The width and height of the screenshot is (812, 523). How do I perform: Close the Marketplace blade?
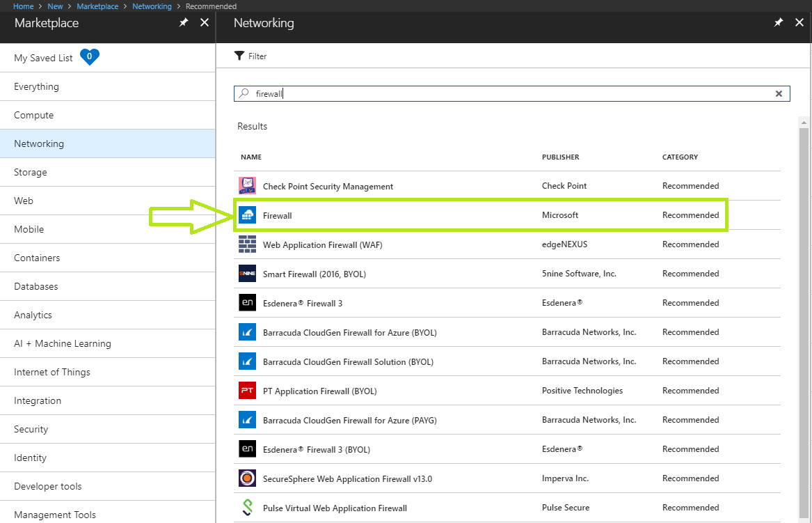pyautogui.click(x=205, y=22)
